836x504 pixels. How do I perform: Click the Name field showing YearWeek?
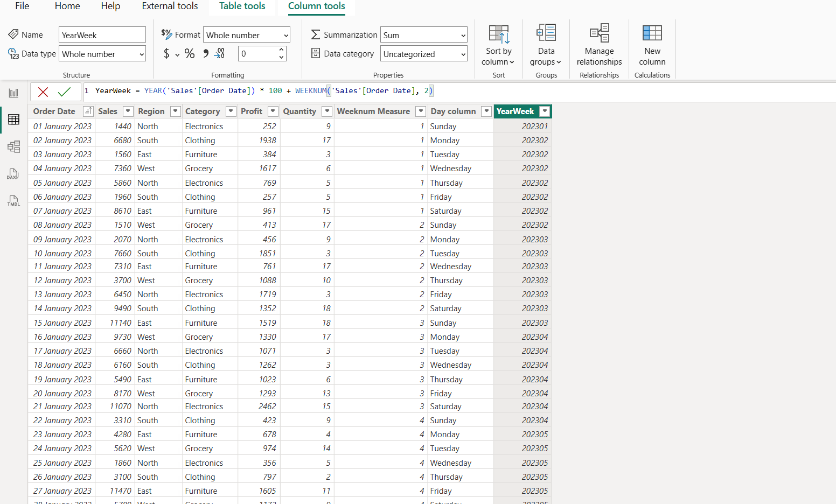pyautogui.click(x=102, y=34)
